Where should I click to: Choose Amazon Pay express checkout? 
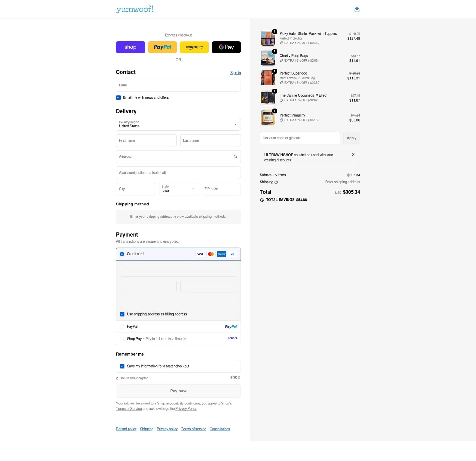click(x=194, y=47)
